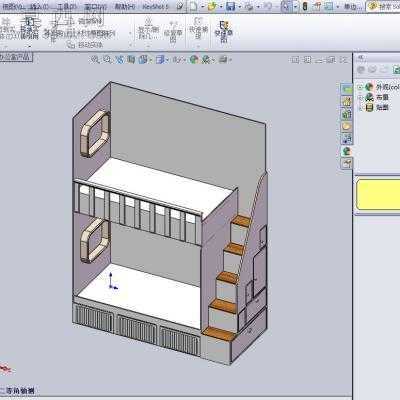Select the 贴图 decals tree item
This screenshot has height=400, width=400.
coord(383,107)
